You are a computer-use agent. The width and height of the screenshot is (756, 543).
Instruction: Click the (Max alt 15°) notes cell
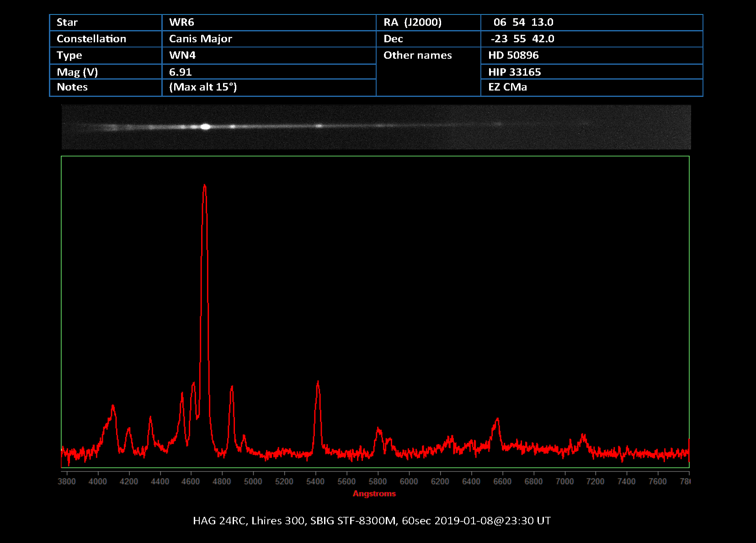[203, 87]
